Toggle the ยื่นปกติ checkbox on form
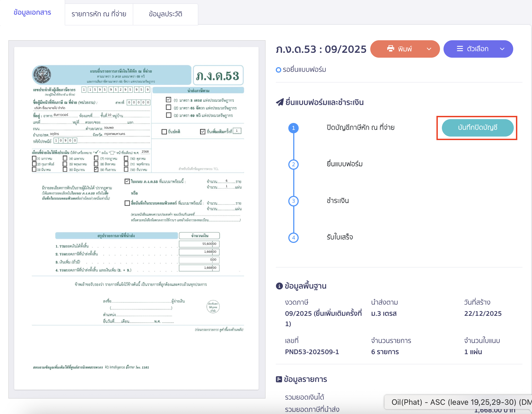The height and width of the screenshot is (414, 532). pos(164,132)
